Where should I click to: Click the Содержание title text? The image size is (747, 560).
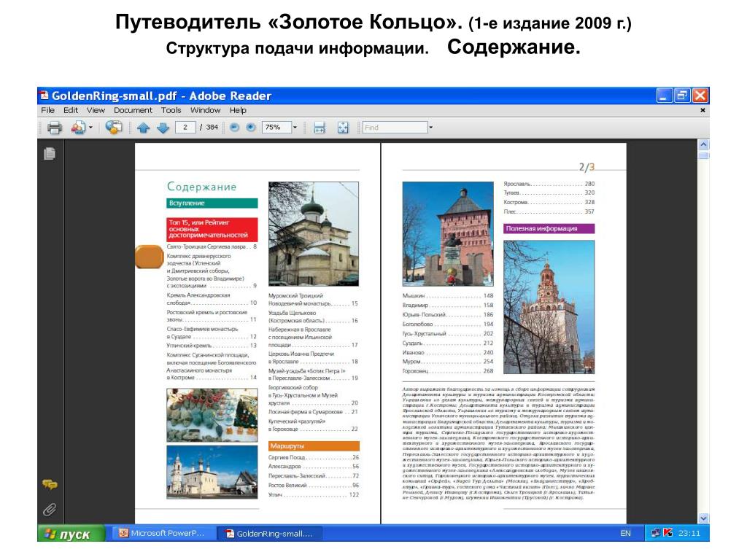201,187
